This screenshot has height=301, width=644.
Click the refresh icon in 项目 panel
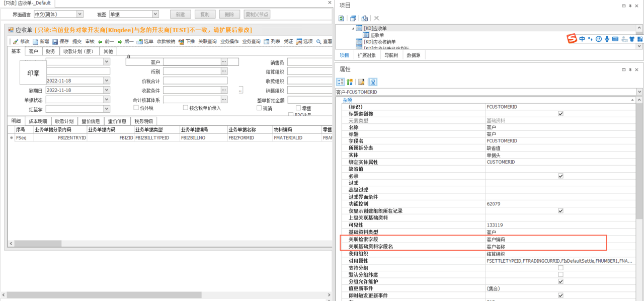[x=341, y=18]
